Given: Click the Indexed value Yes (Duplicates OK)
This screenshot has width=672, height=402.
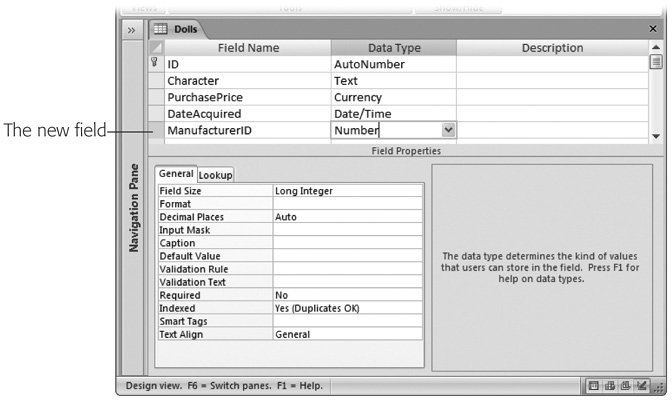Looking at the screenshot, I should (x=348, y=308).
